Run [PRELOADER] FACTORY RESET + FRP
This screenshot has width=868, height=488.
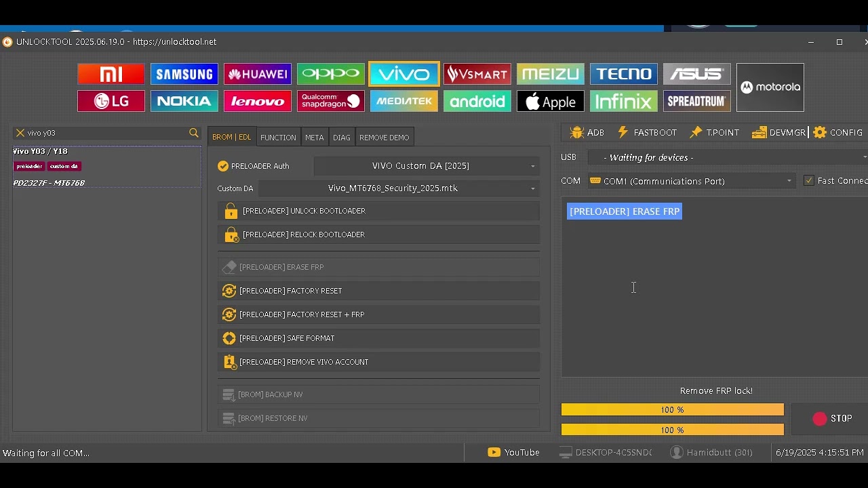coord(379,314)
